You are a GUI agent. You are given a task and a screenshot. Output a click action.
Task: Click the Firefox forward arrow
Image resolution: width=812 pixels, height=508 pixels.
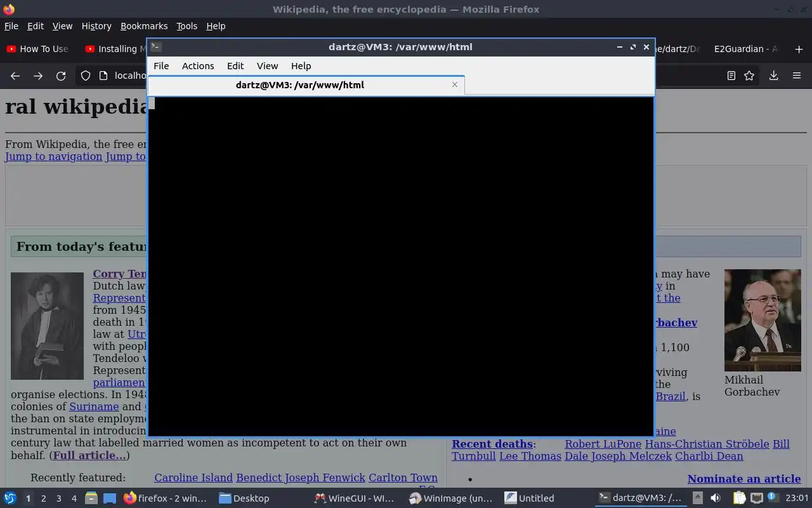[x=38, y=76]
